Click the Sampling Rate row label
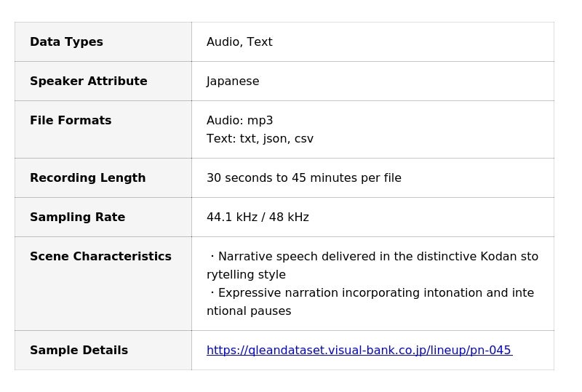Image resolution: width=582 pixels, height=392 pixels. point(77,217)
